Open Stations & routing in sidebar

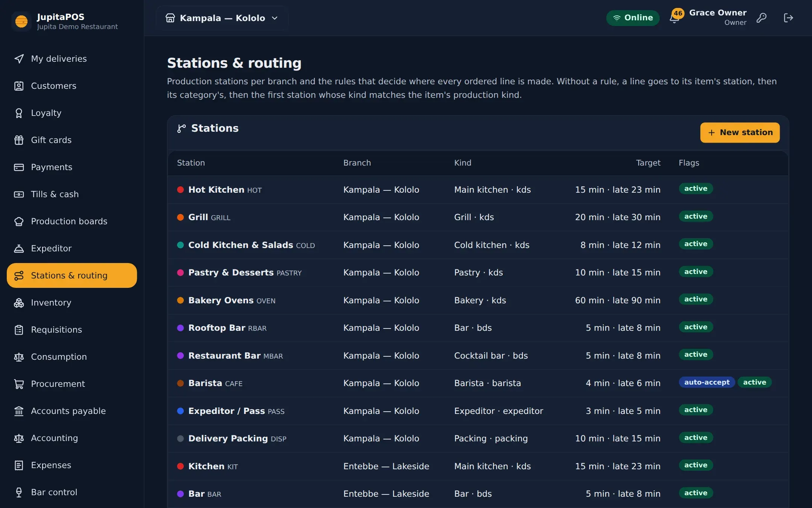click(x=72, y=275)
